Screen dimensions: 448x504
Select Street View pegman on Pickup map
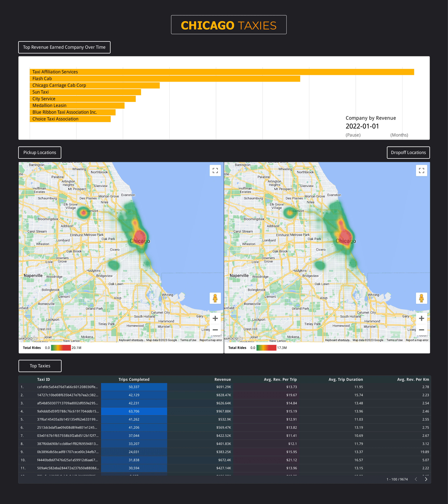pyautogui.click(x=215, y=298)
